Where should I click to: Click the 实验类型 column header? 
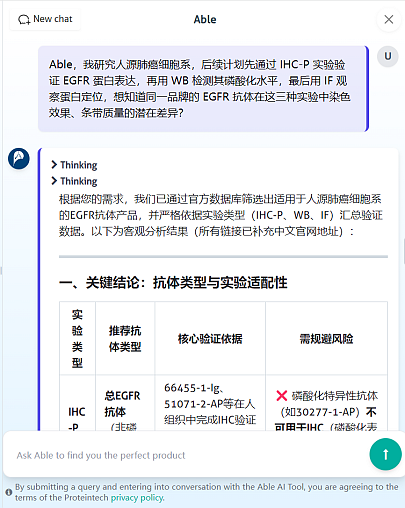tap(77, 339)
